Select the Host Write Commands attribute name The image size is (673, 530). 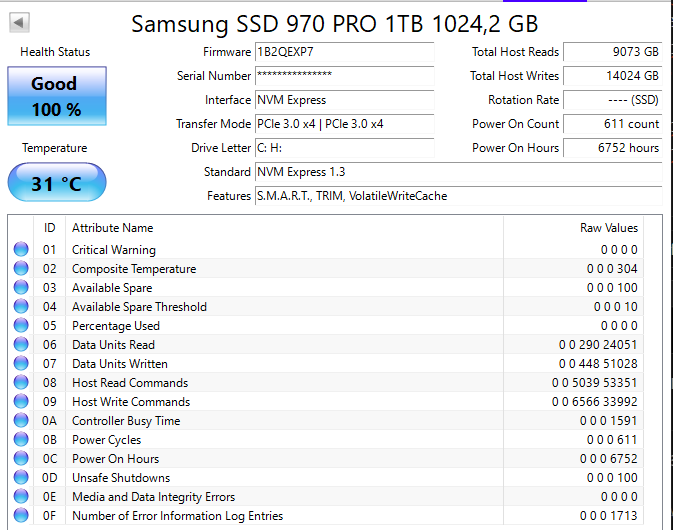[x=131, y=402]
